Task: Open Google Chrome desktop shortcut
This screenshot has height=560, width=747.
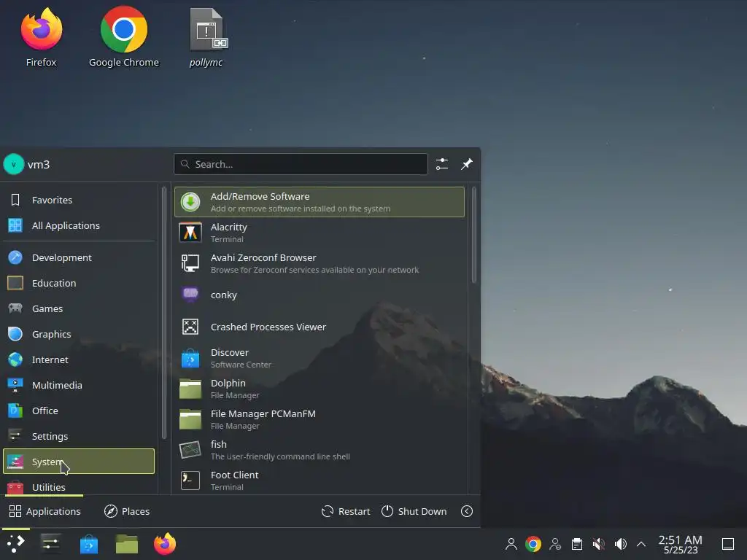Action: 124,37
